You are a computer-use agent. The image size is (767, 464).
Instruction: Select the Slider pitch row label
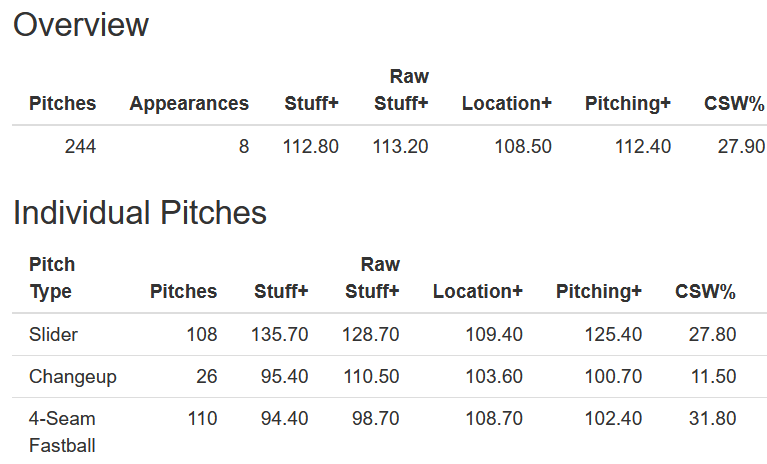(x=54, y=335)
